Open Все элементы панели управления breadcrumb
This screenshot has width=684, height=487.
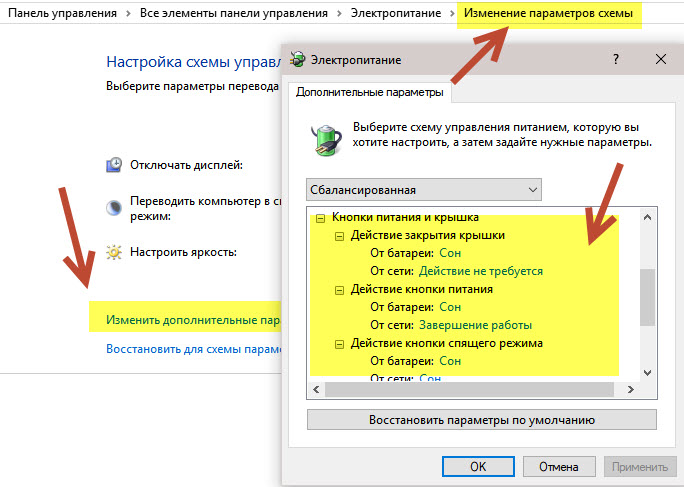pos(234,13)
